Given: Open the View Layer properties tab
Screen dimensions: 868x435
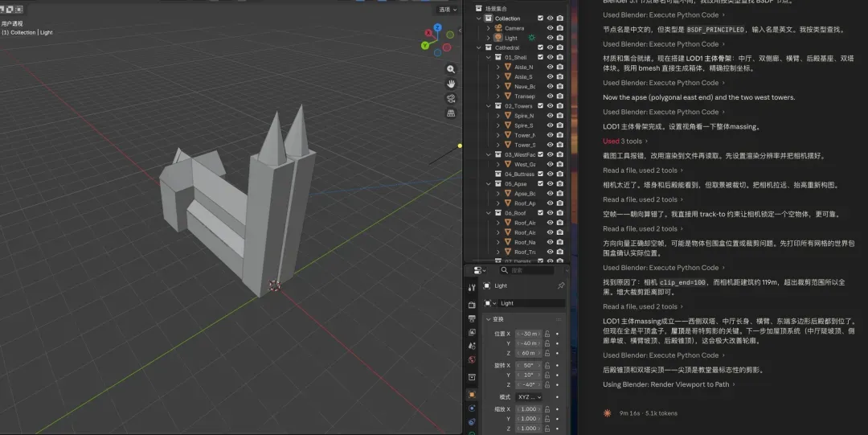Looking at the screenshot, I should click(472, 333).
